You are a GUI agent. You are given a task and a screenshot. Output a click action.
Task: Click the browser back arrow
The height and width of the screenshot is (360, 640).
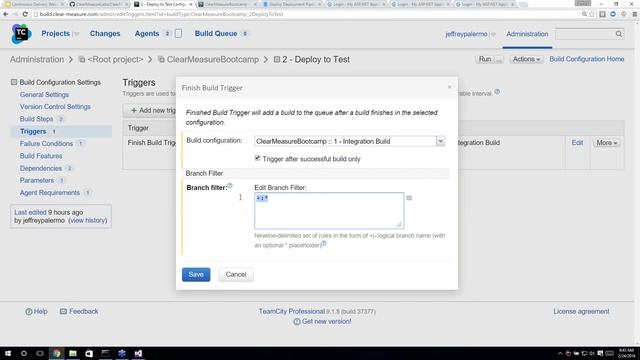6,14
